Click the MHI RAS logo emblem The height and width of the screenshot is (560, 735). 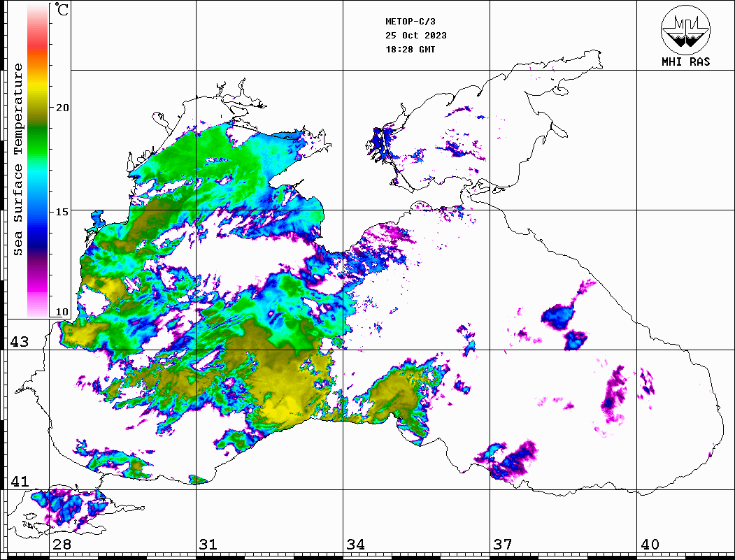pos(685,29)
